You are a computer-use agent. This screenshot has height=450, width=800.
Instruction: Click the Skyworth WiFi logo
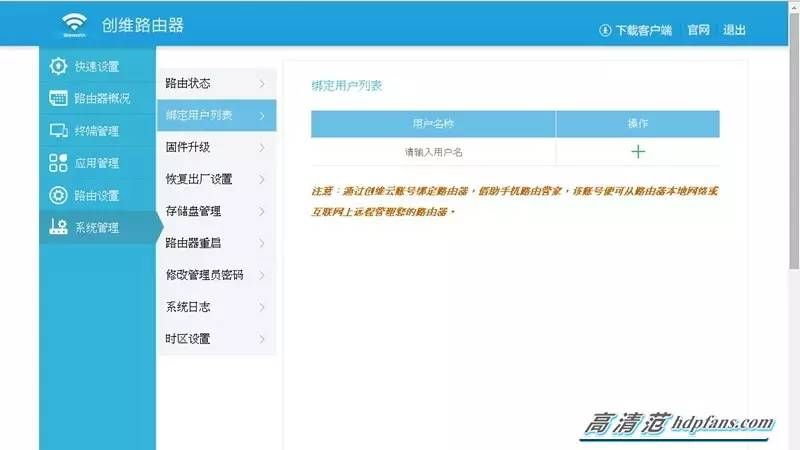coord(74,24)
